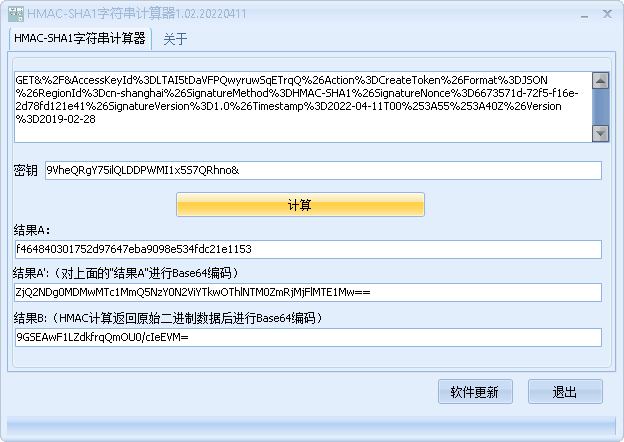Click the app icon in the title bar
This screenshot has width=624, height=442.
(16, 14)
